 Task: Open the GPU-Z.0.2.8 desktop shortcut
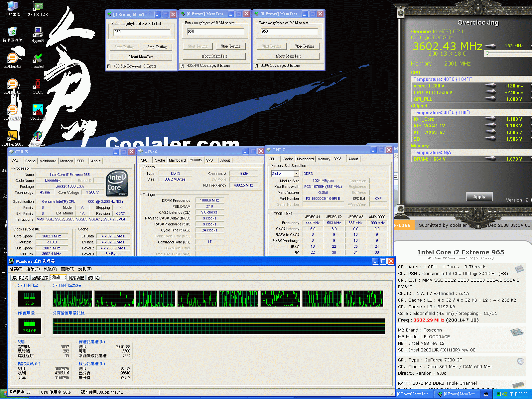coord(38,9)
